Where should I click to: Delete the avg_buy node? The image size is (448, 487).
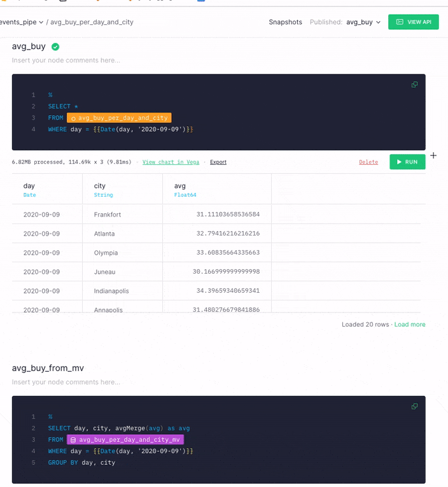click(368, 162)
